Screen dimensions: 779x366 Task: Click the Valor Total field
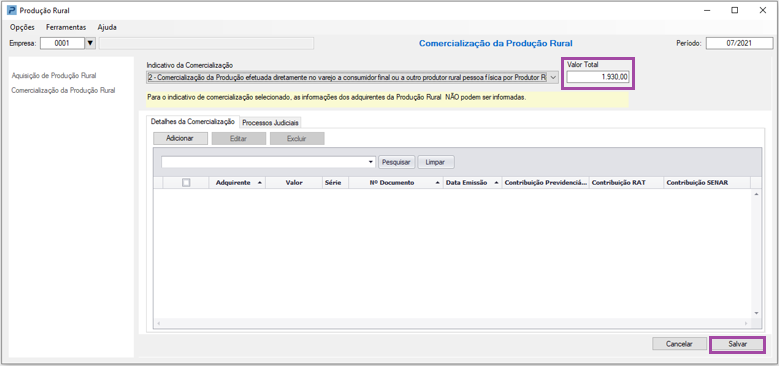coord(598,77)
